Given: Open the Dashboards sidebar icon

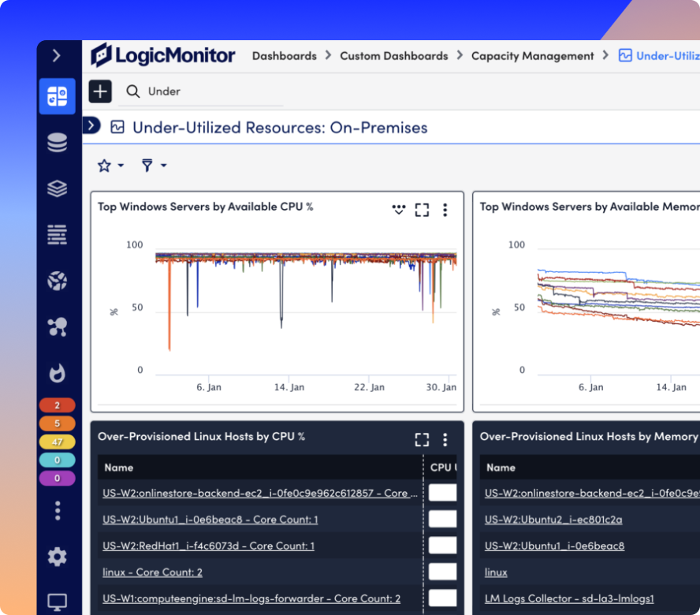Looking at the screenshot, I should [x=57, y=96].
